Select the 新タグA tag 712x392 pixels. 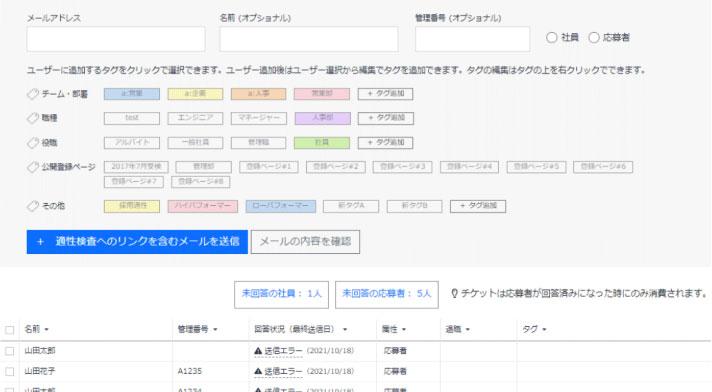pyautogui.click(x=351, y=206)
